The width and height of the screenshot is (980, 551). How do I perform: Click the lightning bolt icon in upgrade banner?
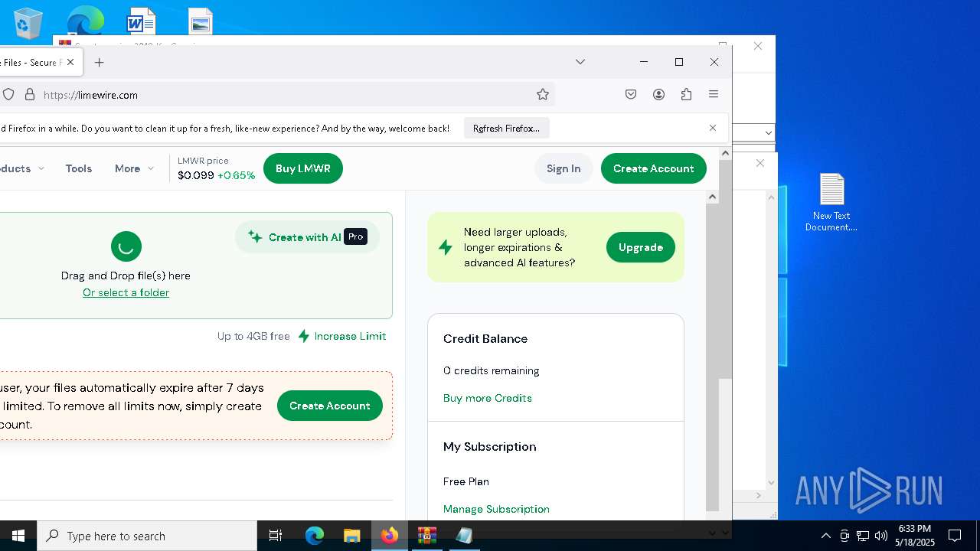pos(445,247)
